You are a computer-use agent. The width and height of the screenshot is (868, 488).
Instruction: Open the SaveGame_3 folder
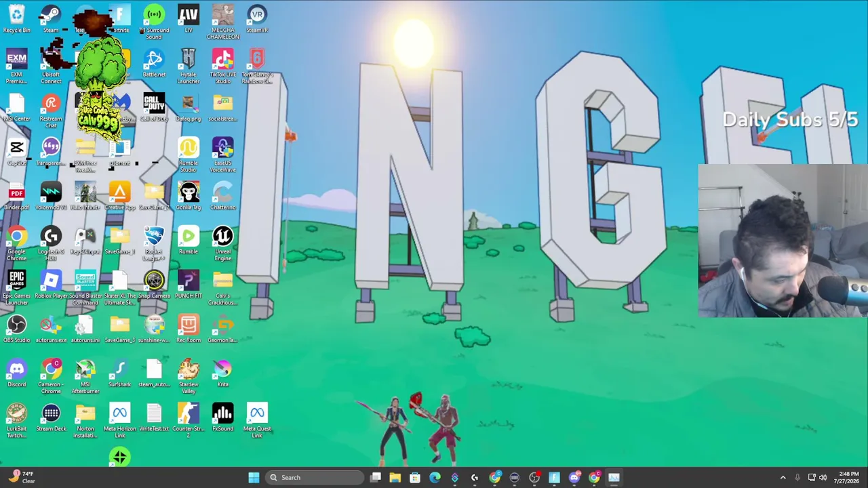[x=120, y=329]
